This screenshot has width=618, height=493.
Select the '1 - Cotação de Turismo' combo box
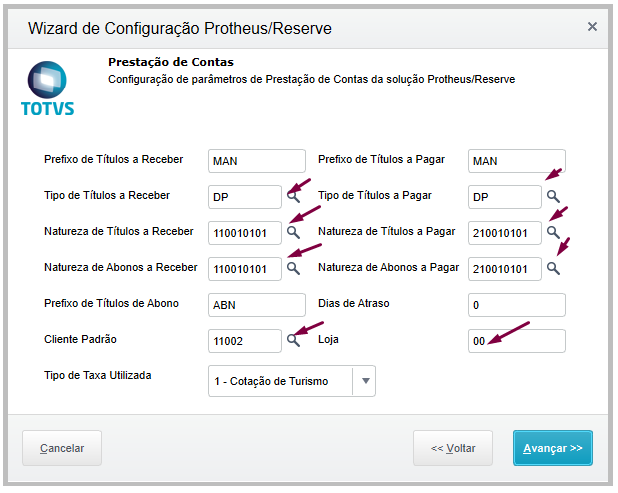pos(292,381)
